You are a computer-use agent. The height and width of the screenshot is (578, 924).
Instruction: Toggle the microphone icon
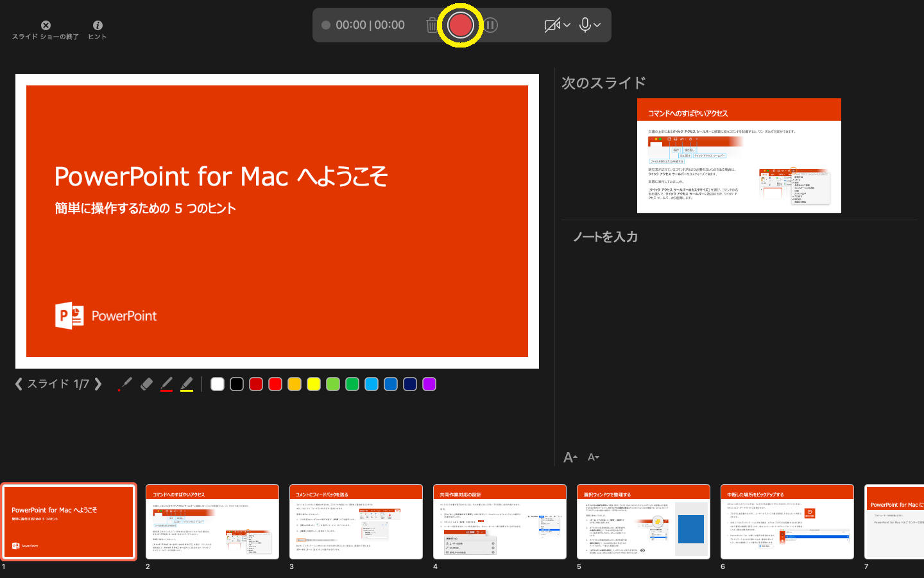[585, 25]
